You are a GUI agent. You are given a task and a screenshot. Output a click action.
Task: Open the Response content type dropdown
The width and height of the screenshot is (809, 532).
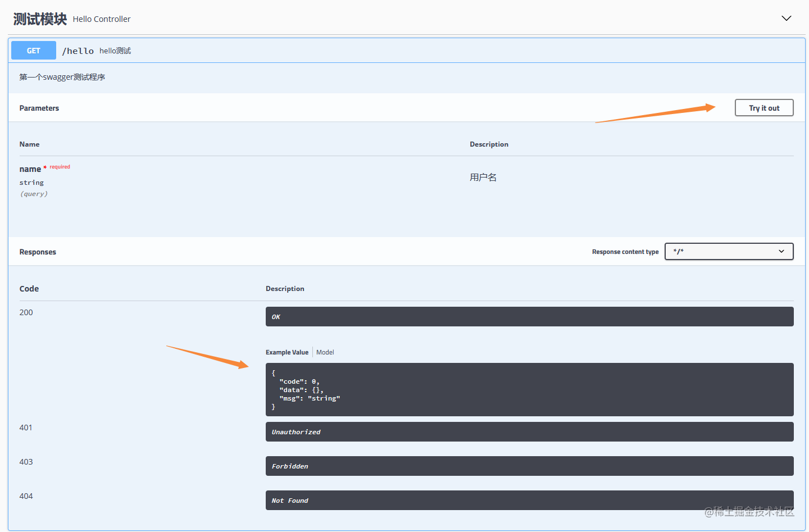point(729,251)
